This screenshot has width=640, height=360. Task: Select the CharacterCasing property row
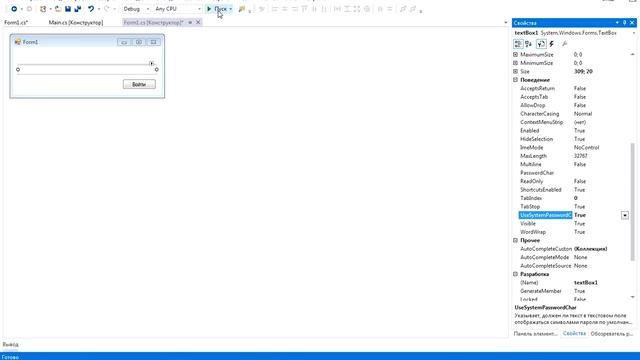click(571, 114)
